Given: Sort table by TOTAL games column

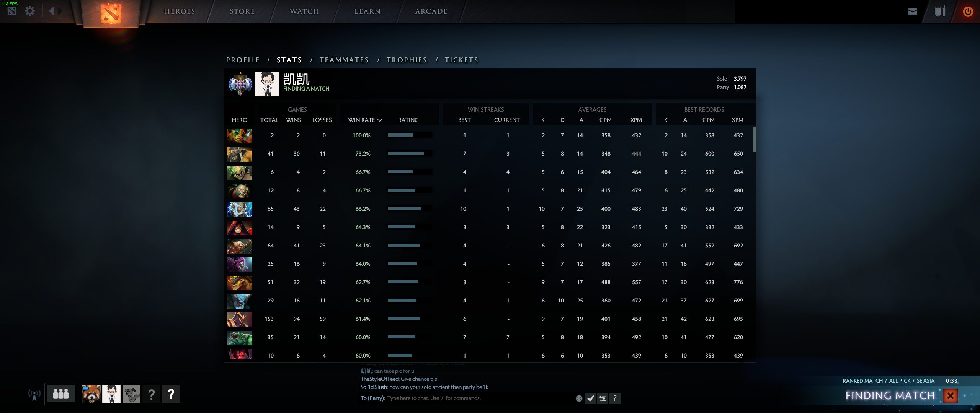Looking at the screenshot, I should (269, 120).
